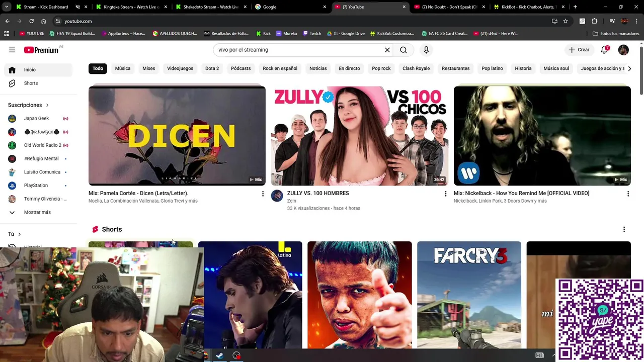Image resolution: width=644 pixels, height=362 pixels.
Task: Open options for the Nickelback mix
Action: pos(628,194)
